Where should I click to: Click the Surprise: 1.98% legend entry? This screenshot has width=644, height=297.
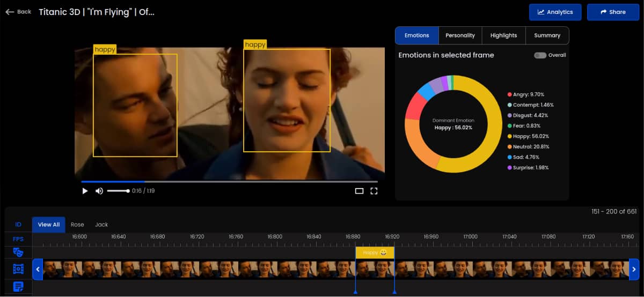point(528,168)
